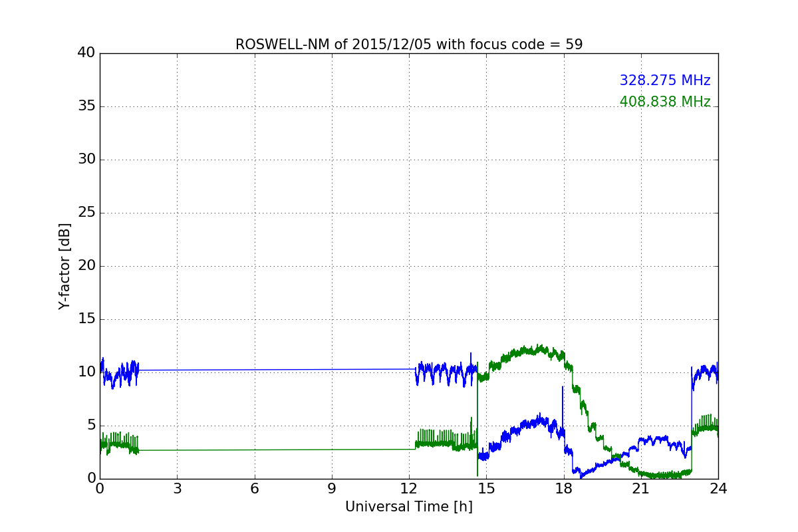Click x-axis tick label '24'
Image resolution: width=798 pixels, height=532 pixels.
click(718, 489)
